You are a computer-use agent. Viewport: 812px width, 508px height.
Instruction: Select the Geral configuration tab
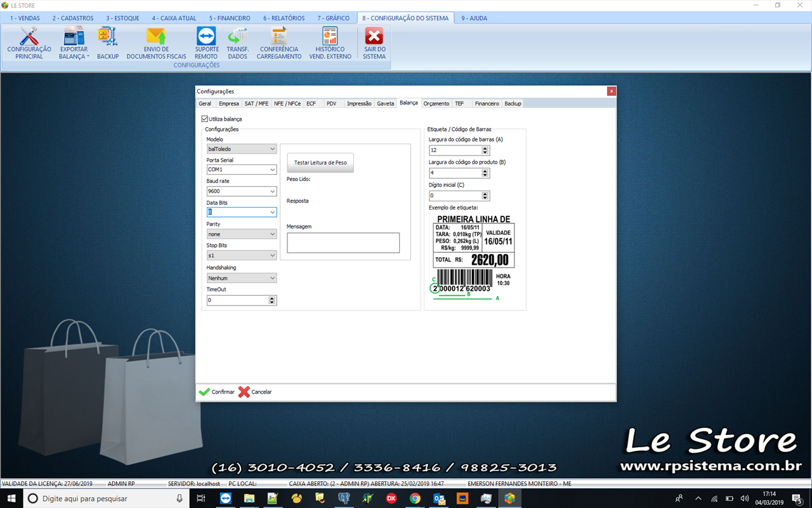coord(205,104)
